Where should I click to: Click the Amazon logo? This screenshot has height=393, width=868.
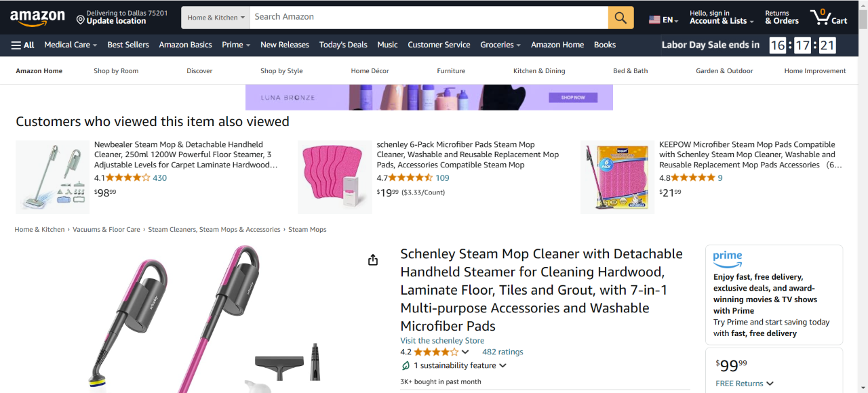[37, 18]
